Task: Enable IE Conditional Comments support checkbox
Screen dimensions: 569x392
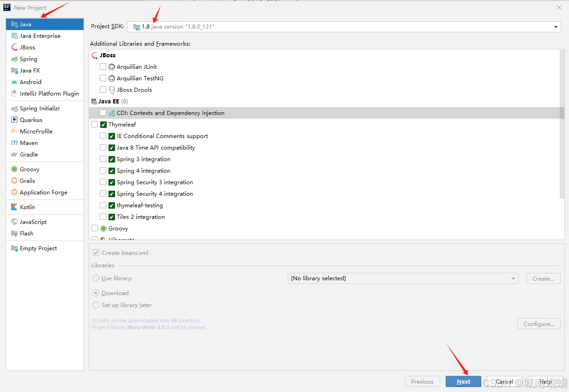Action: tap(103, 136)
